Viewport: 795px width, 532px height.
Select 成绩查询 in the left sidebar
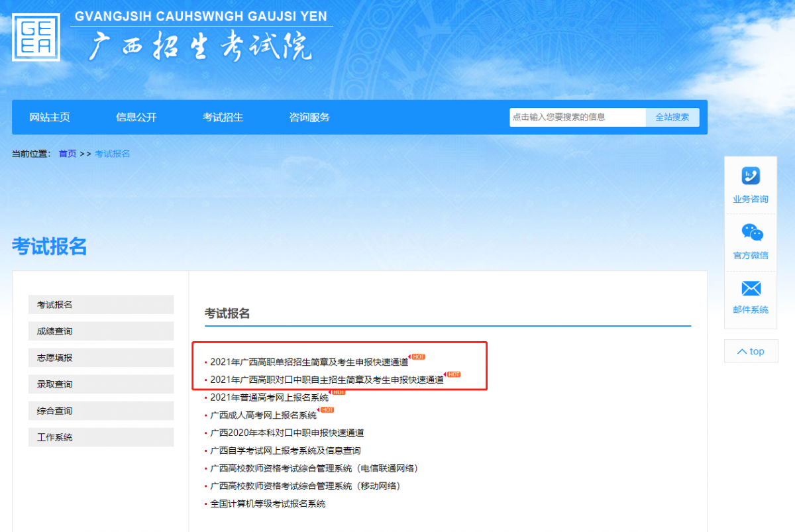tap(101, 331)
